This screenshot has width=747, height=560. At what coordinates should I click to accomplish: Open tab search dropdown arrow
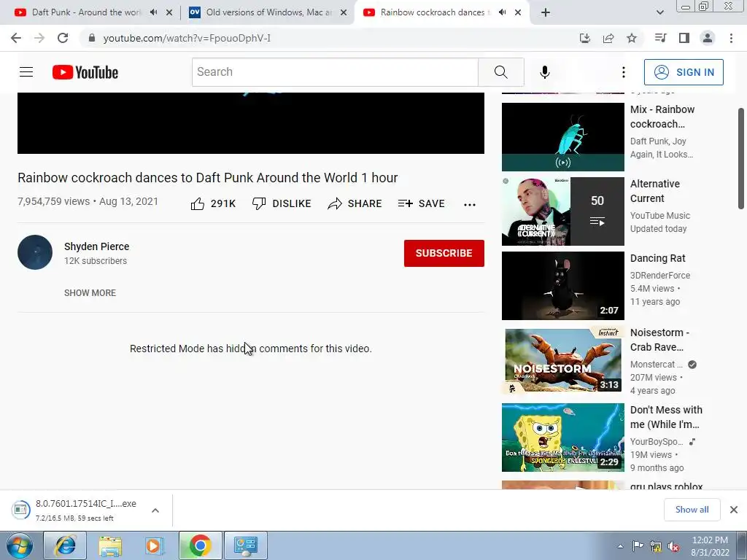pyautogui.click(x=659, y=12)
